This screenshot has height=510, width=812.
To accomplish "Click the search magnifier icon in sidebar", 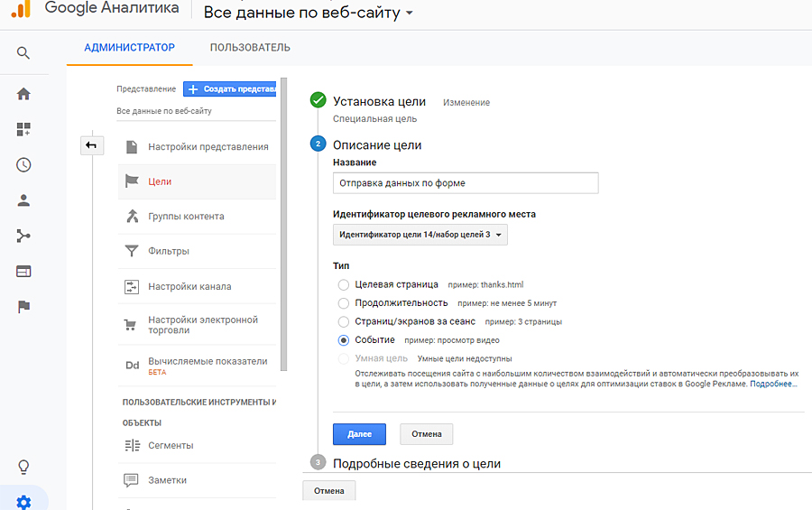I will point(23,52).
